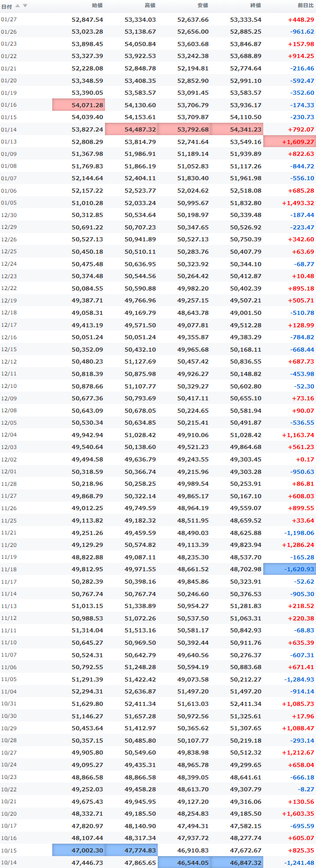
Task: Click the change value +1,163.74
Action: [298, 435]
